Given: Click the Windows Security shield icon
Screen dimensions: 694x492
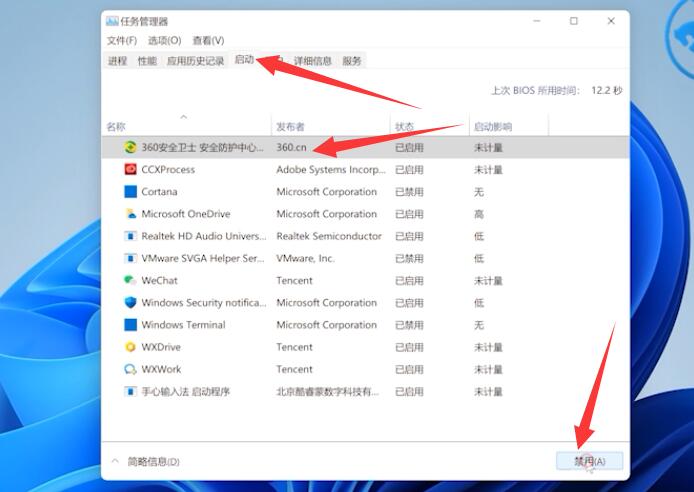Looking at the screenshot, I should (130, 303).
